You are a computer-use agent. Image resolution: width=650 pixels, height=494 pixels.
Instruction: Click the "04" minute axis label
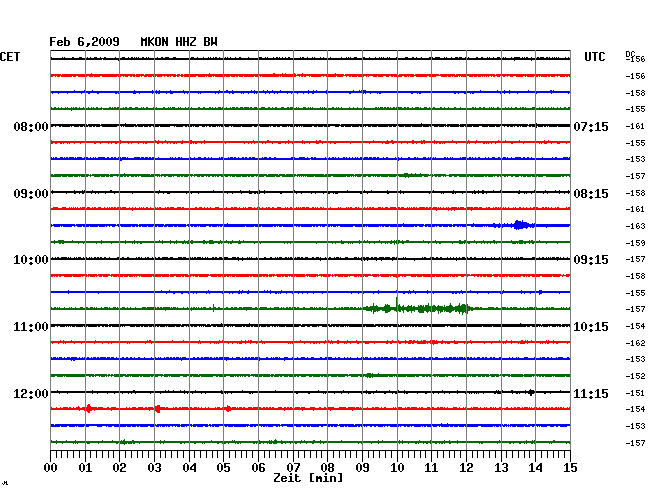pos(189,467)
